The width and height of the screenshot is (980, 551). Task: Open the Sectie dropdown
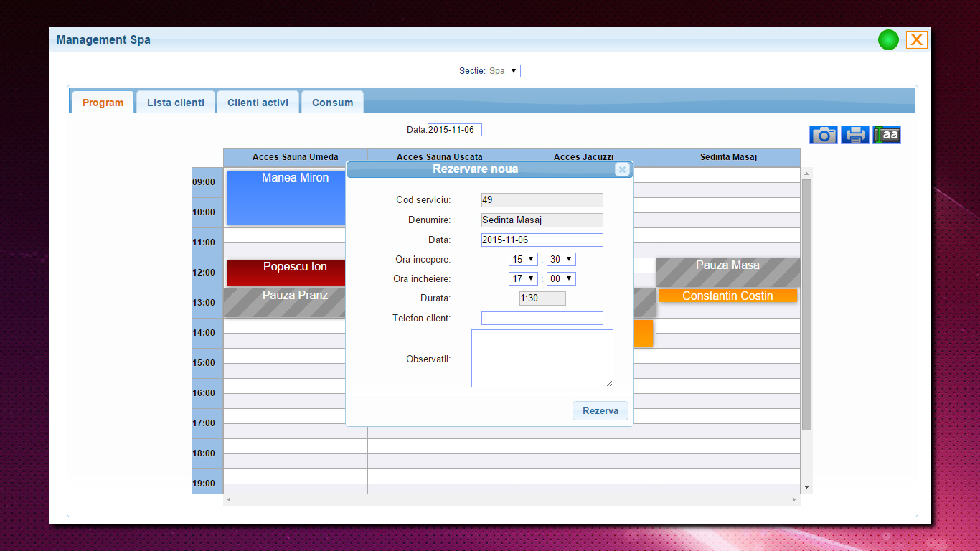pyautogui.click(x=503, y=71)
